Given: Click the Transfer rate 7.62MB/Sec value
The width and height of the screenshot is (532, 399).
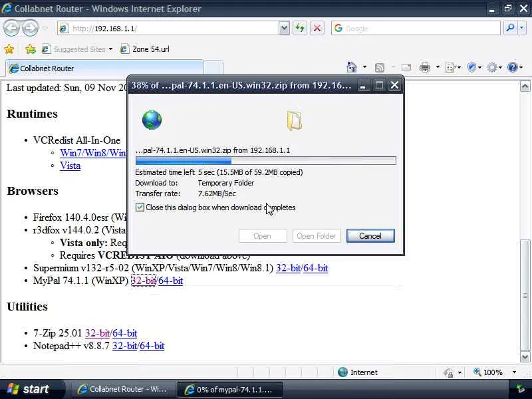Looking at the screenshot, I should (217, 194).
